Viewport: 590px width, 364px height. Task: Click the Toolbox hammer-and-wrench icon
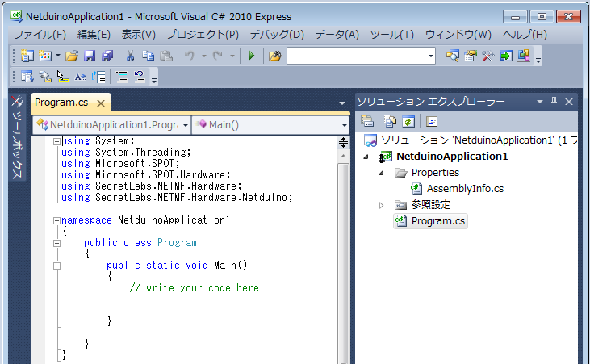[x=488, y=56]
